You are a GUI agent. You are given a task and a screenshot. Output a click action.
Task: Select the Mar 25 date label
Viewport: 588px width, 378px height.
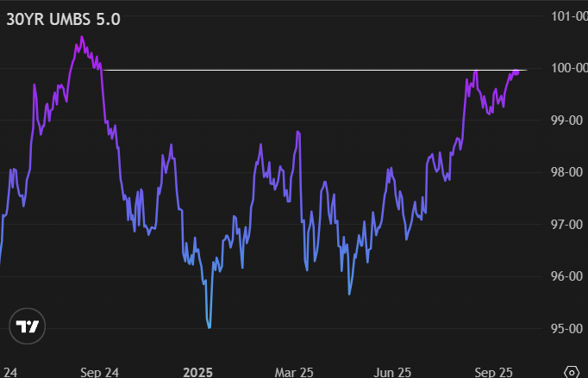pos(294,372)
